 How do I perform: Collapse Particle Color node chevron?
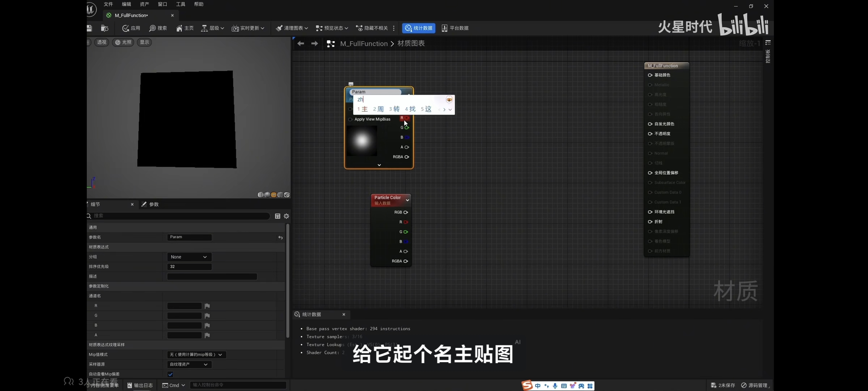pyautogui.click(x=408, y=200)
